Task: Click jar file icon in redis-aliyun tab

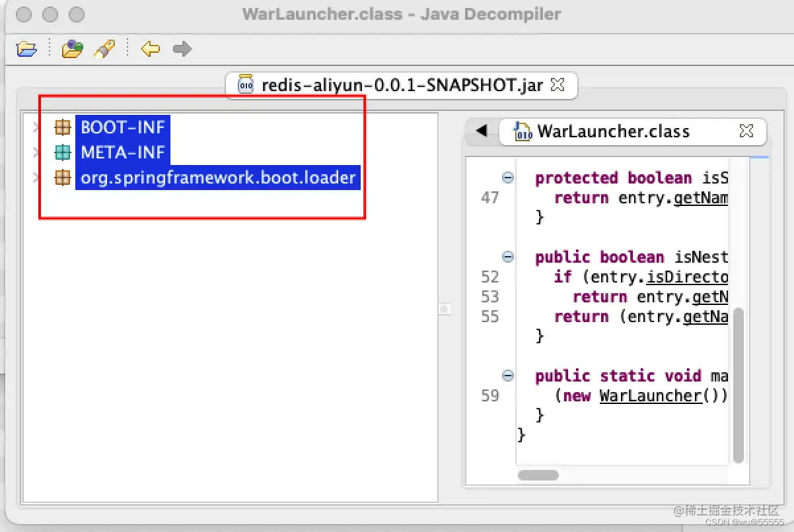Action: tap(246, 84)
